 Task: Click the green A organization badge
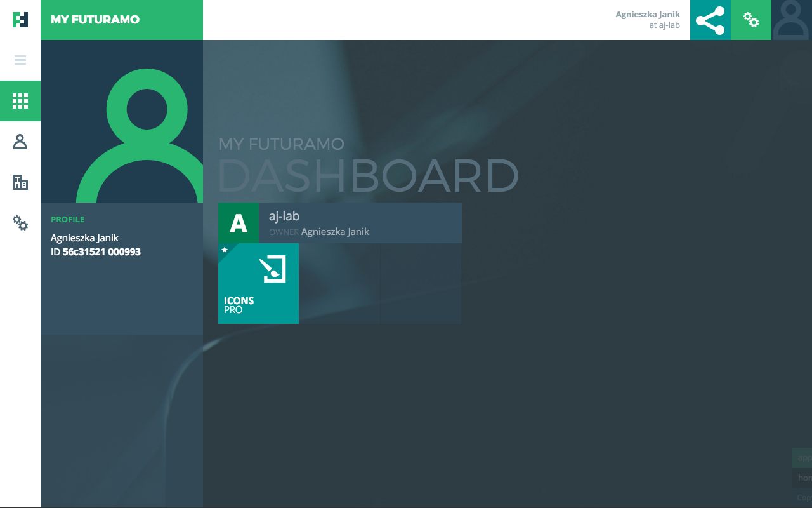click(239, 223)
